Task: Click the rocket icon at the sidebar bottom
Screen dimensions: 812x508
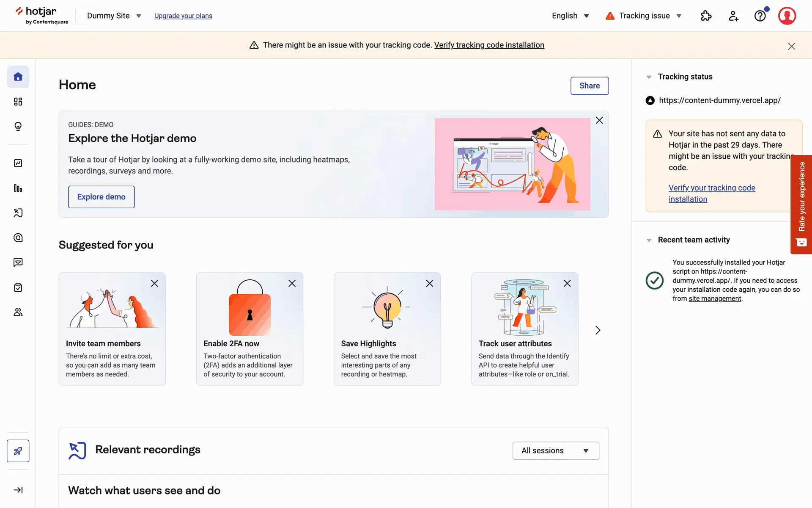Action: tap(18, 451)
